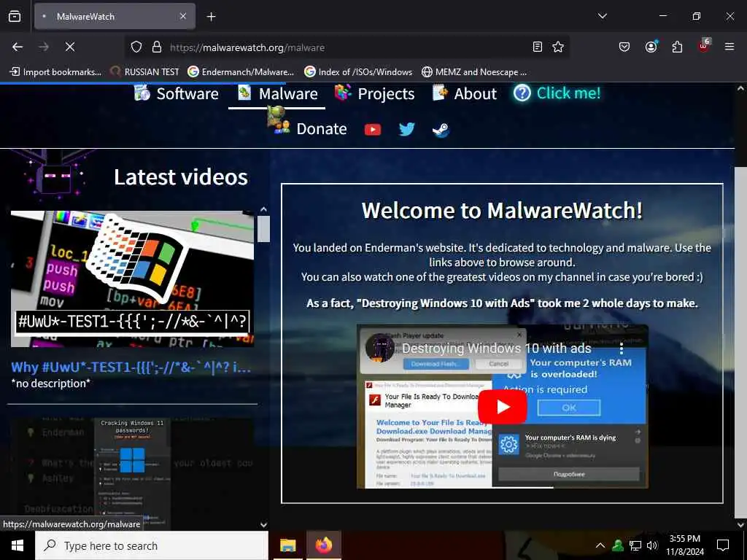The width and height of the screenshot is (747, 560).
Task: Open clock showing 3:55 PM
Action: tap(684, 545)
